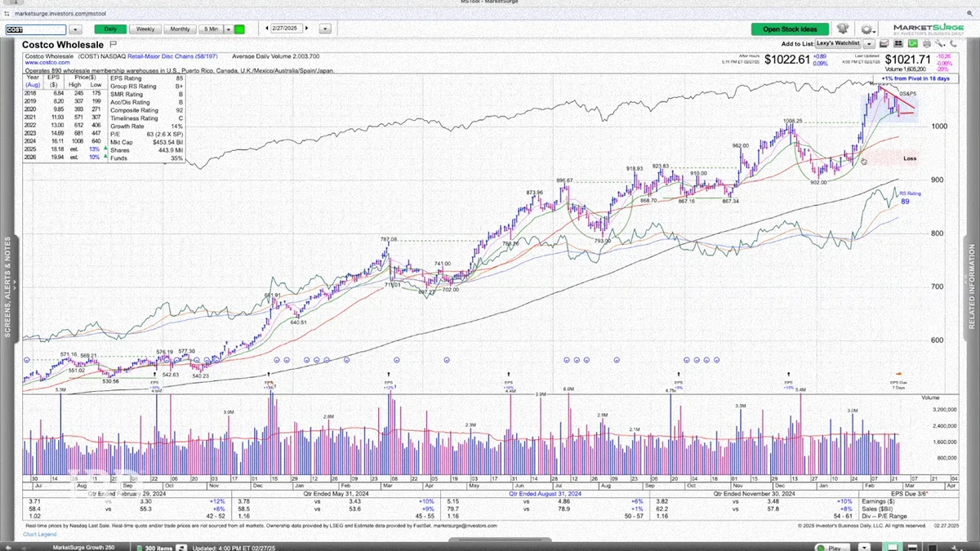The image size is (980, 551).
Task: Expand the Add to List dropdown arrow
Action: click(x=871, y=44)
